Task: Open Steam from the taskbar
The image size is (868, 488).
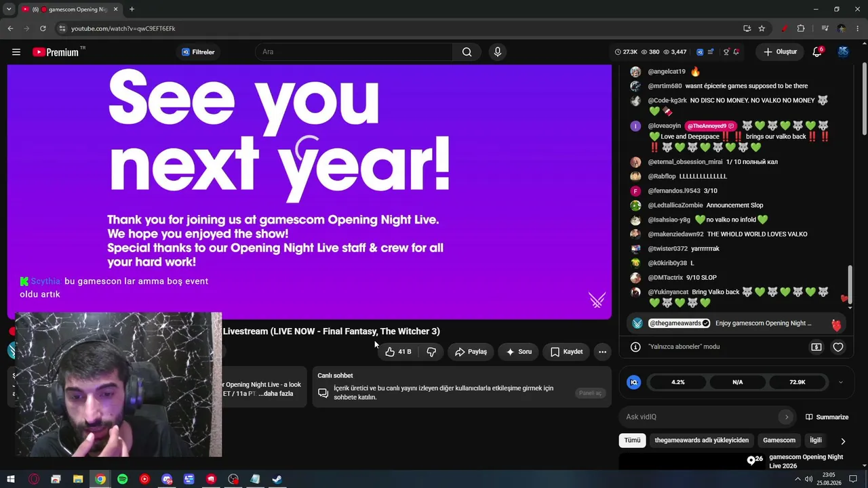Action: (277, 479)
